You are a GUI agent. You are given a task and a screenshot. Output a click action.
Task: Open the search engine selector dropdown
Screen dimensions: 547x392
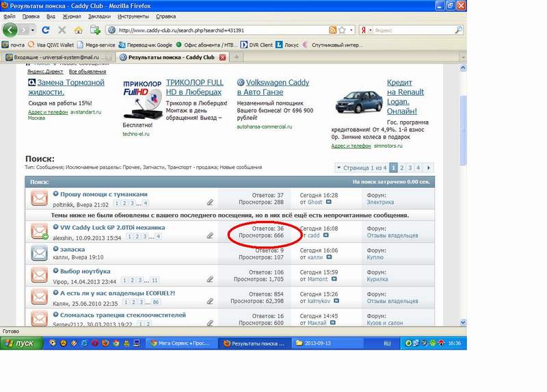[371, 30]
